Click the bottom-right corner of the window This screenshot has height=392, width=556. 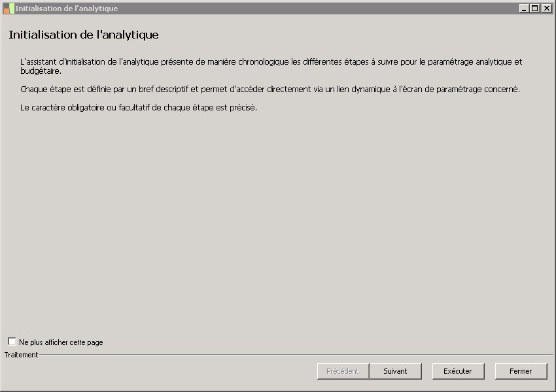coord(553,389)
